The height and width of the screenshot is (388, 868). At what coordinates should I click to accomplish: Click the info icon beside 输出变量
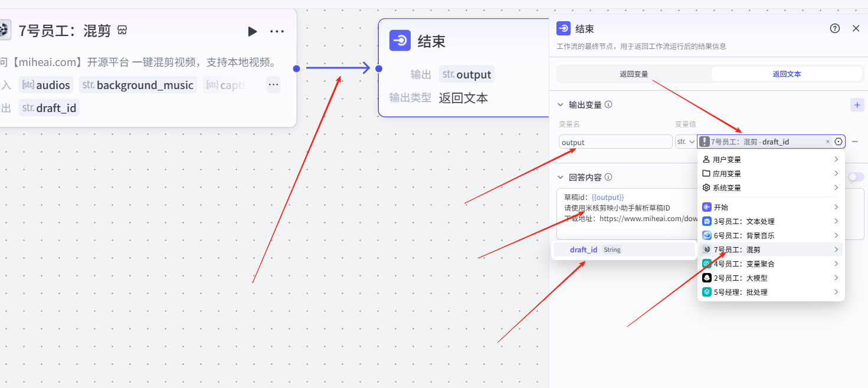click(x=608, y=105)
